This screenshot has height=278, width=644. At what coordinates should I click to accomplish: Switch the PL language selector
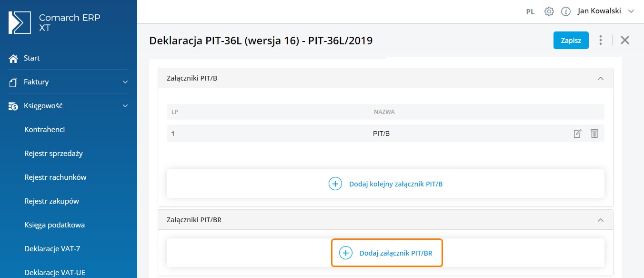point(530,12)
